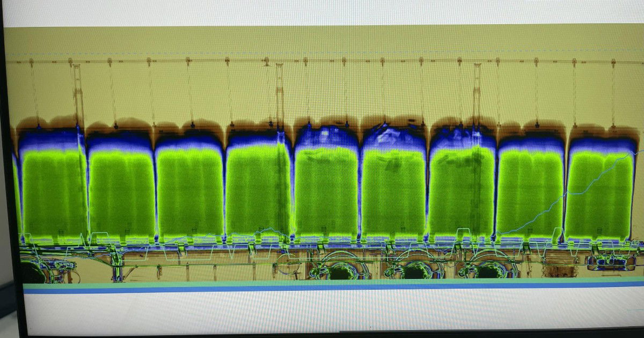This screenshot has height=338, width=644.
Task: Click the leftmost vertical support post near the roof
Action: (x=78, y=94)
